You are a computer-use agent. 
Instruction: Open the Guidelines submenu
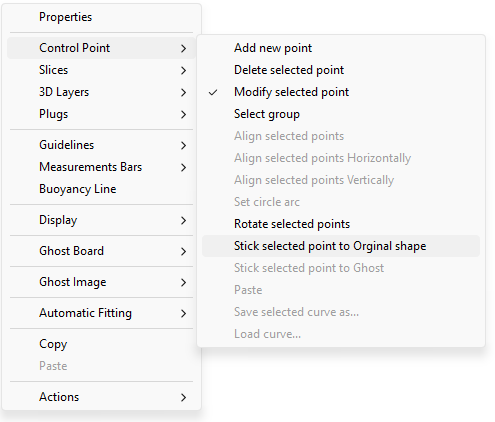[x=101, y=145]
